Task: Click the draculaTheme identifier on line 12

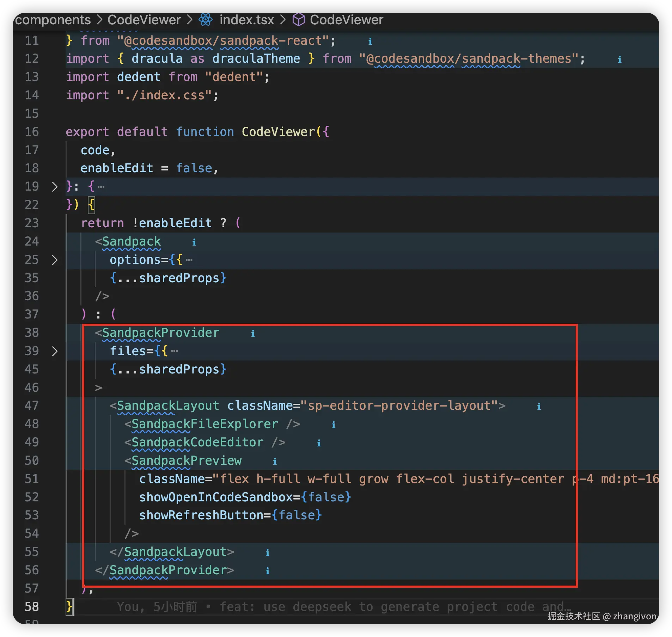Action: (256, 58)
